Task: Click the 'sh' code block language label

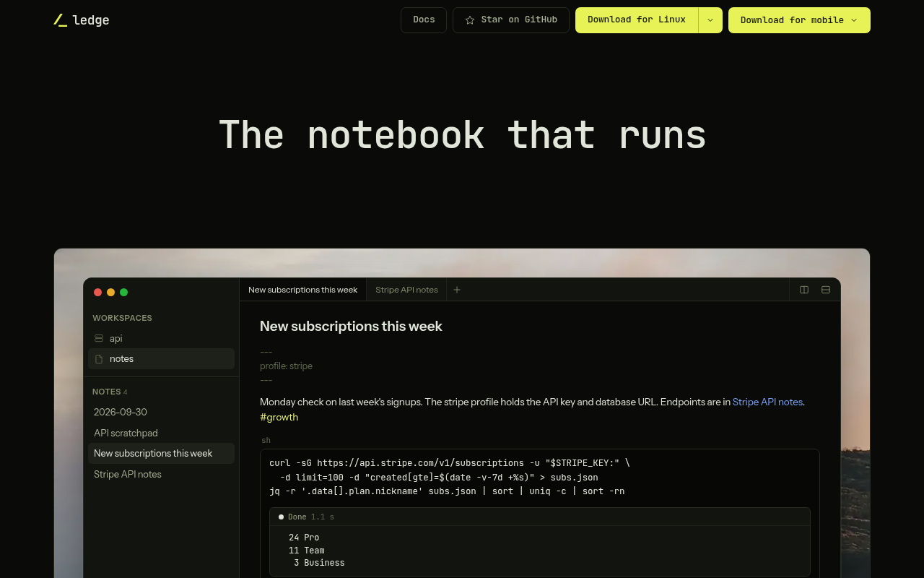Action: pos(266,440)
